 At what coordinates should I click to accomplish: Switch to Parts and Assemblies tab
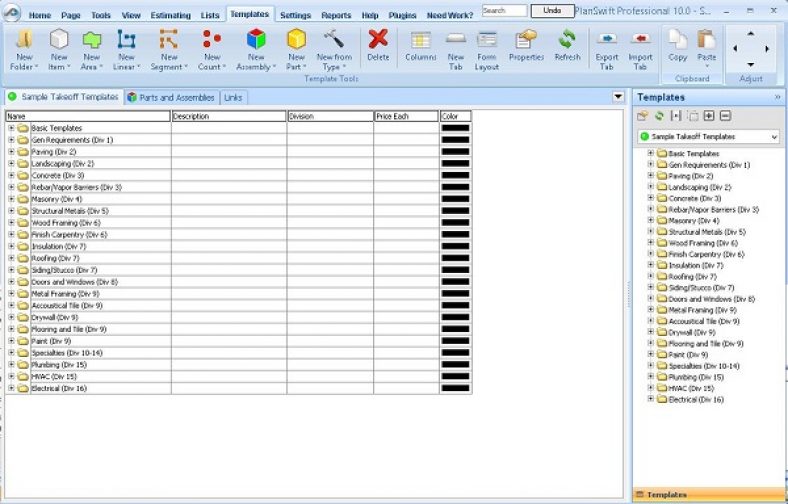(x=171, y=97)
